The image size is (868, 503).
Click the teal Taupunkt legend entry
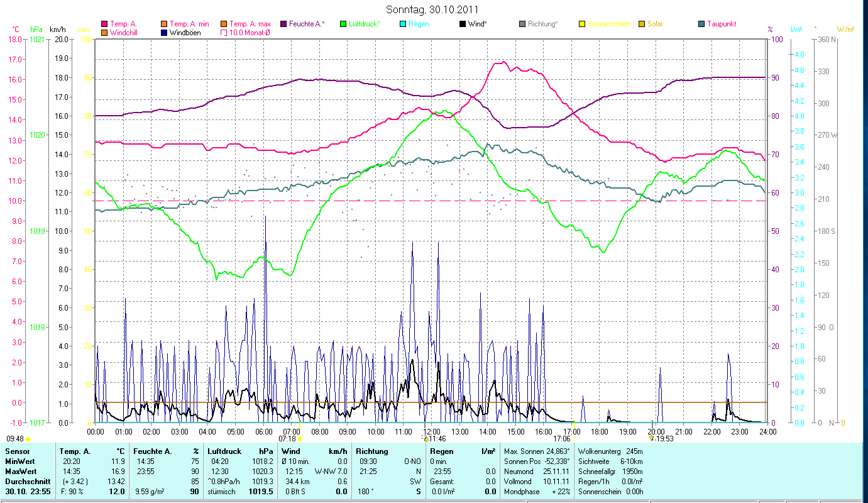(717, 24)
